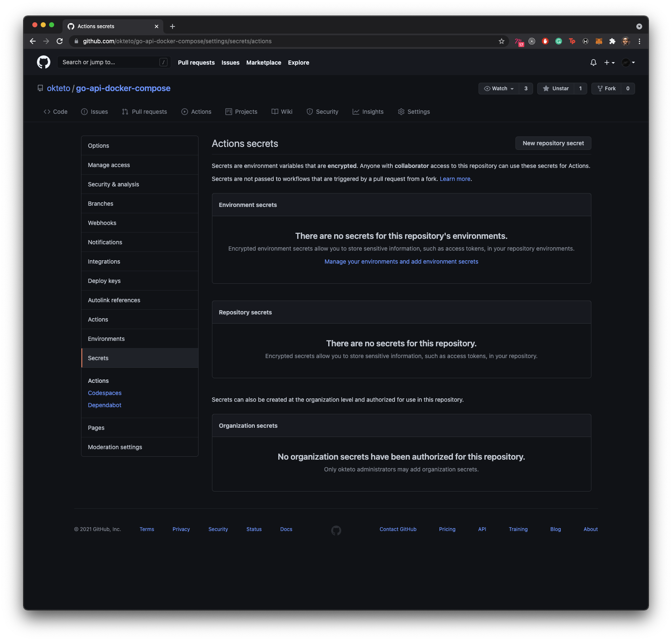Click the Watch count 3
Screen dimensions: 672x641
(526, 89)
